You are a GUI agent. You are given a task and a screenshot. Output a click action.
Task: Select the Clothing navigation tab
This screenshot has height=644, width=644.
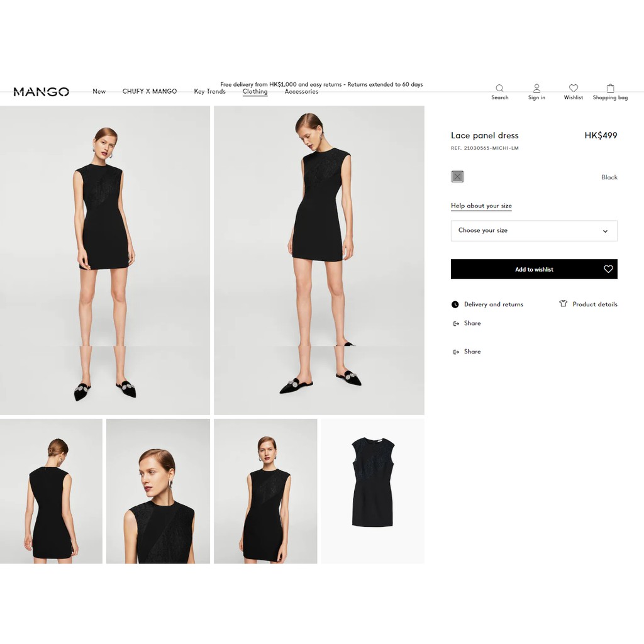coord(255,92)
